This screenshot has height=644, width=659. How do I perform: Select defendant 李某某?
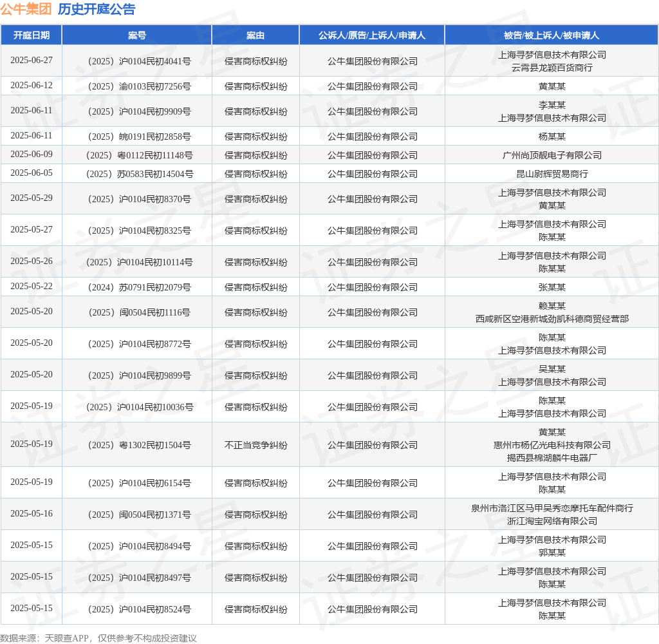[552, 105]
